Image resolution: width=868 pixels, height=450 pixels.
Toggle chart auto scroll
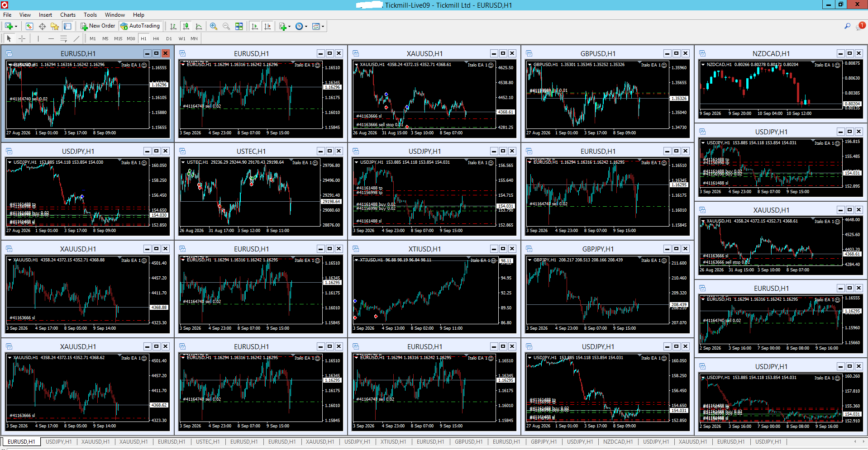[x=255, y=26]
